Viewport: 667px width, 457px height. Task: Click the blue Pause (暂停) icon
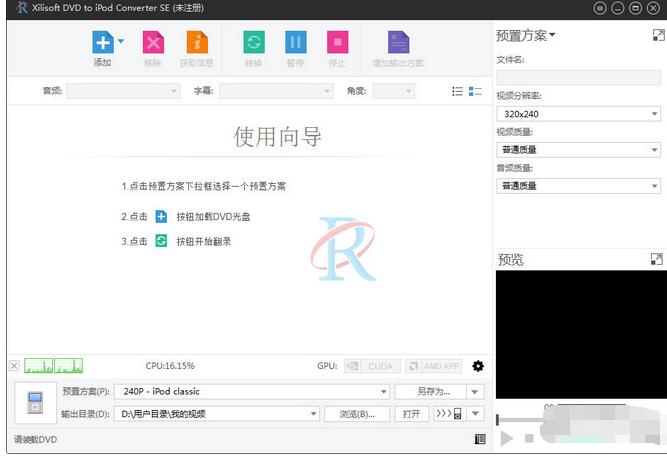point(295,42)
